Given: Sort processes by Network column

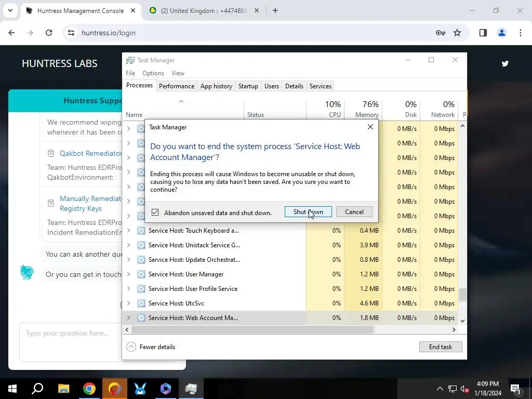Looking at the screenshot, I should point(439,109).
